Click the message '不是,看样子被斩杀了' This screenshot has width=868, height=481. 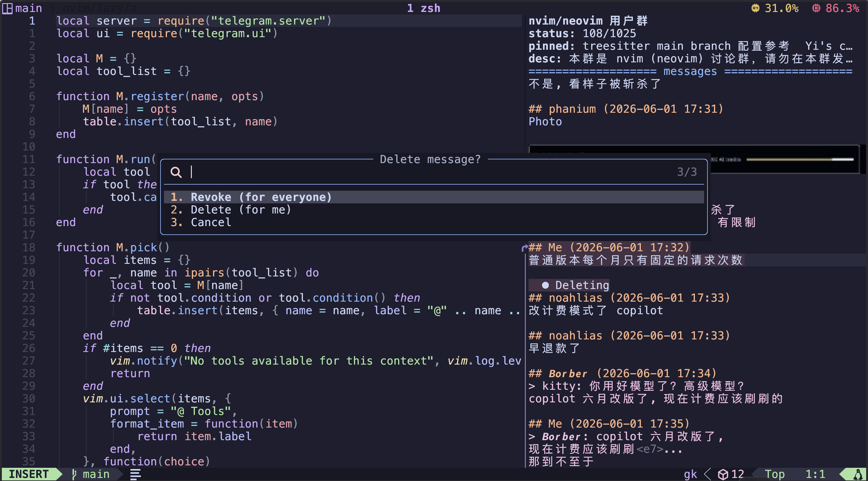(x=595, y=84)
